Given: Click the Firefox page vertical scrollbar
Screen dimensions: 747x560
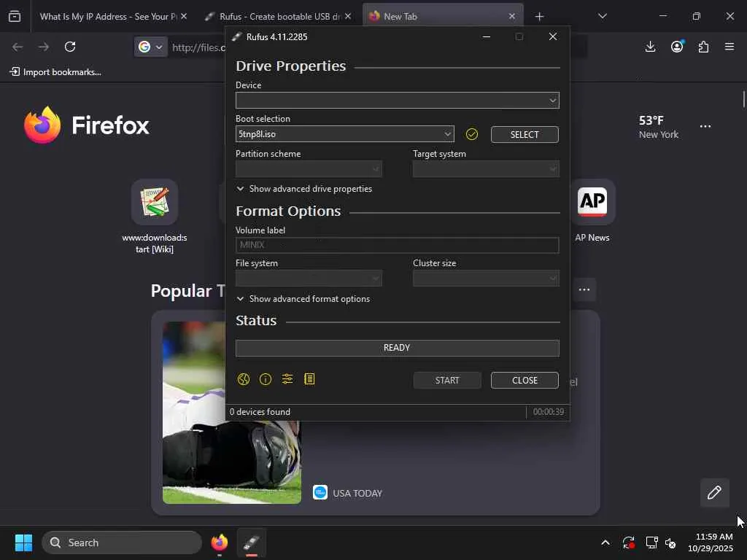Looking at the screenshot, I should (x=743, y=99).
